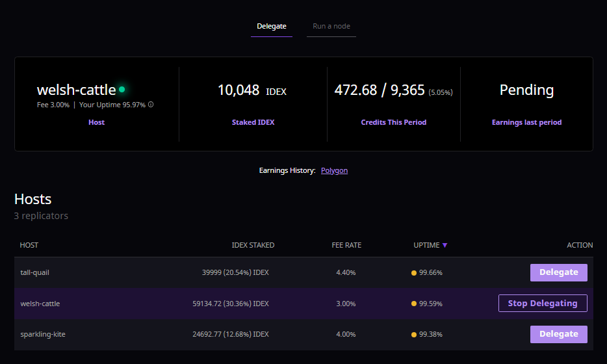Click the 3.00% fee rate in table
Image resolution: width=607 pixels, height=364 pixels.
point(346,304)
